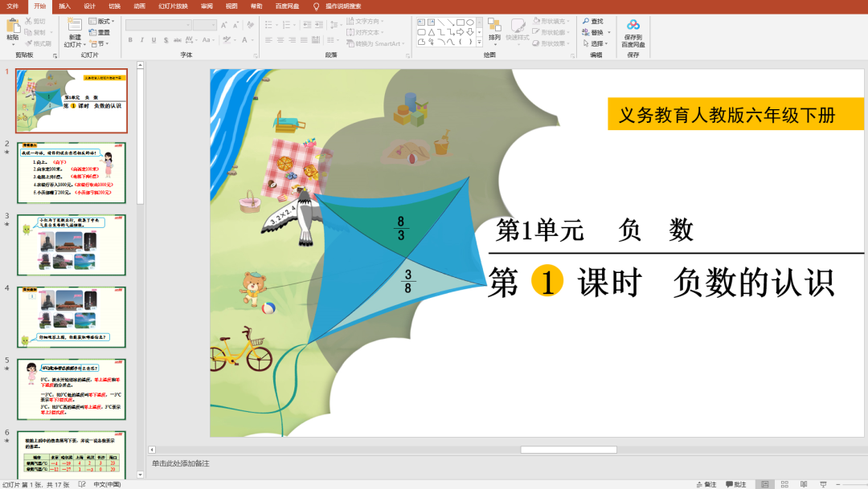Viewport: 868px width, 489px height.
Task: Select the Format Painter icon
Action: coord(27,43)
